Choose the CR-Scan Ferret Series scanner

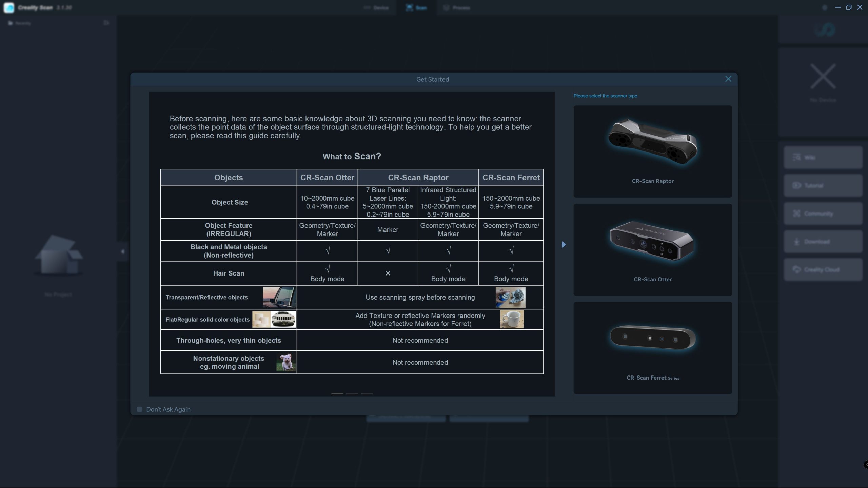tap(652, 348)
